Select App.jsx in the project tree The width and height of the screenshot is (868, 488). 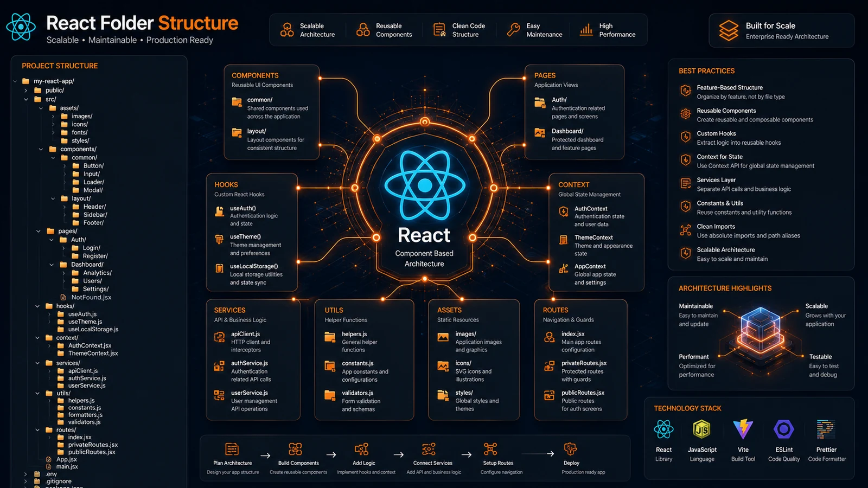click(x=67, y=459)
